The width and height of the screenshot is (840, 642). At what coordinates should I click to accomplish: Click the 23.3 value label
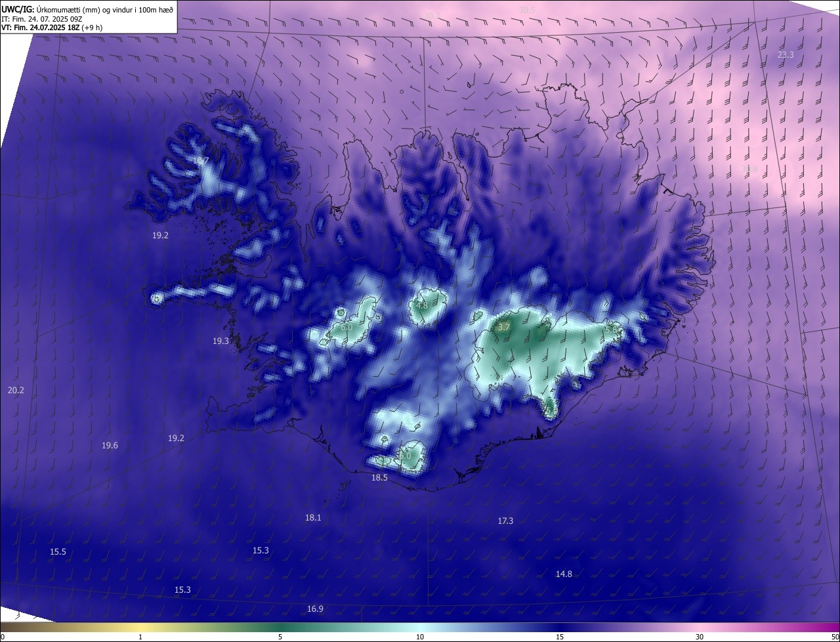pyautogui.click(x=786, y=55)
